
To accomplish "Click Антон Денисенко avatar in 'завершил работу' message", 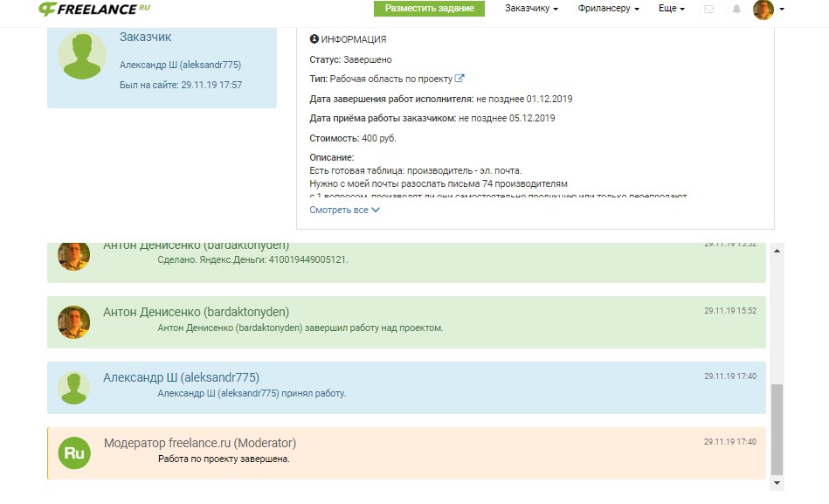I will pos(73,322).
